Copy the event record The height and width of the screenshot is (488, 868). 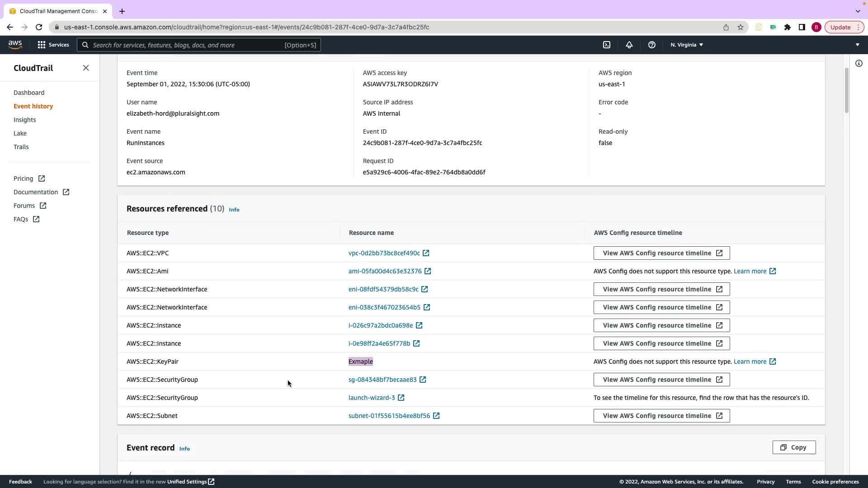tap(794, 447)
